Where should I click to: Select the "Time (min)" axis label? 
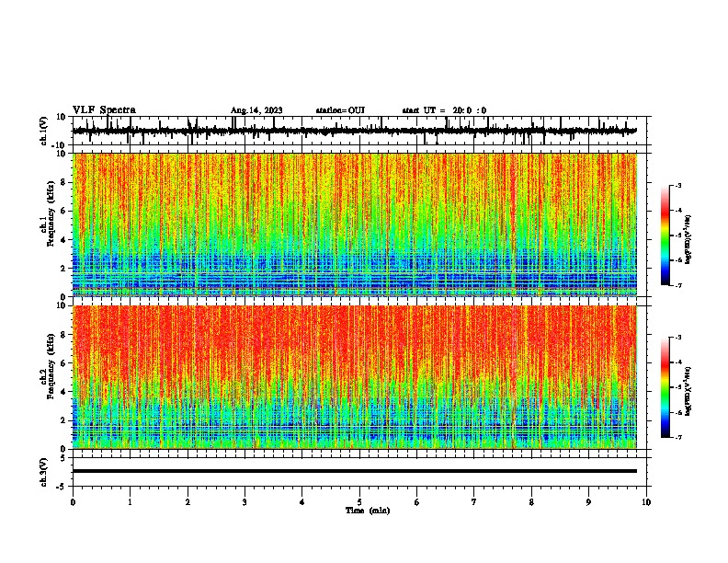(x=368, y=511)
